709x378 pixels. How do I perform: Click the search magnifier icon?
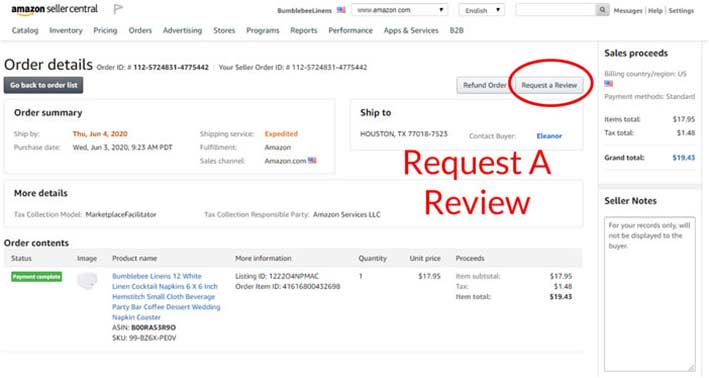pyautogui.click(x=602, y=10)
